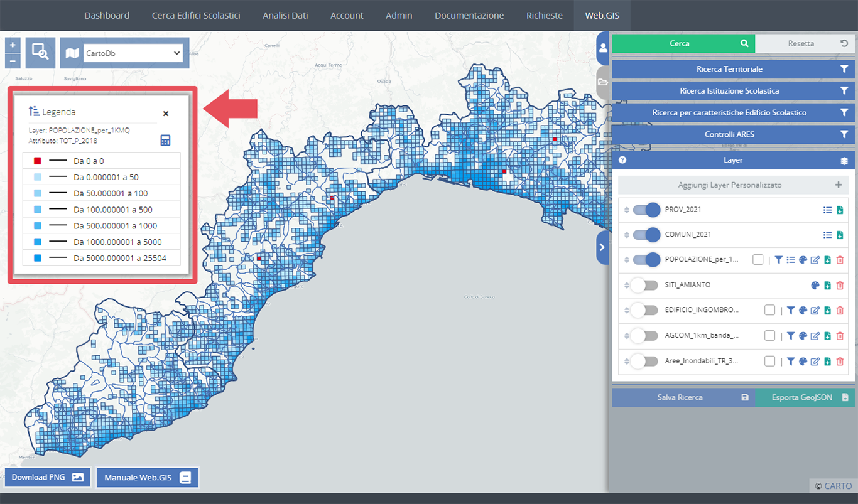The image size is (858, 504).
Task: Click the Download PNG button
Action: (48, 477)
